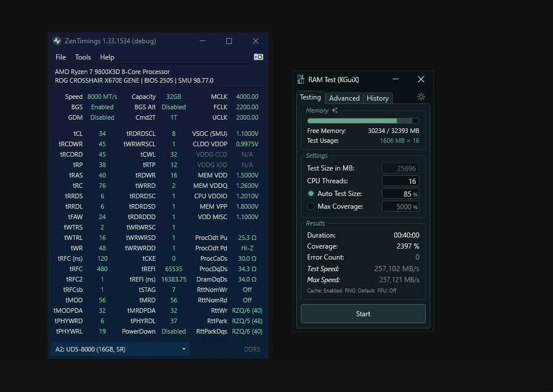
Task: Start the RAM test
Action: pyautogui.click(x=363, y=314)
